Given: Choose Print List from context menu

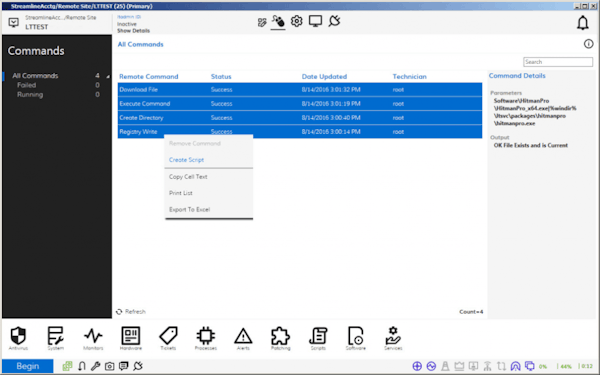Looking at the screenshot, I should coord(181,193).
